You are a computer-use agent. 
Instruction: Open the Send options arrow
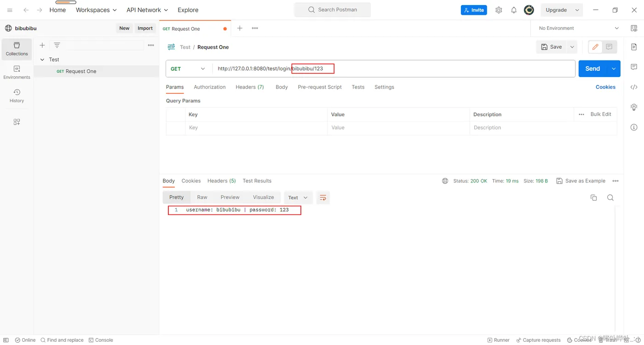coord(614,69)
